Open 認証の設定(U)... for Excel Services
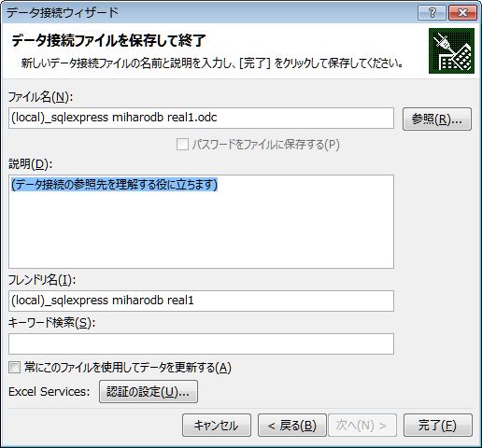This screenshot has height=448, width=482. 149,391
